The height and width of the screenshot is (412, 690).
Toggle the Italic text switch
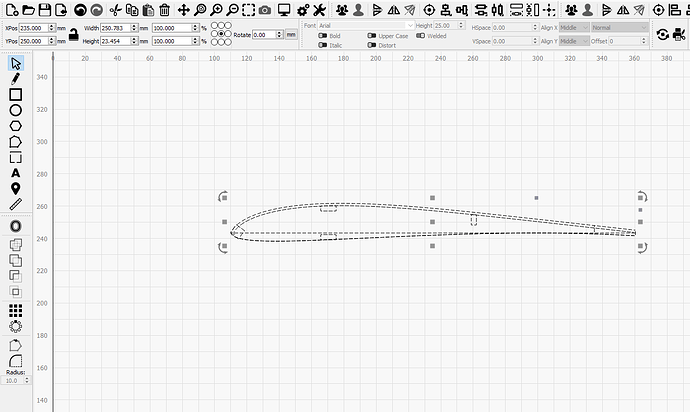[323, 45]
